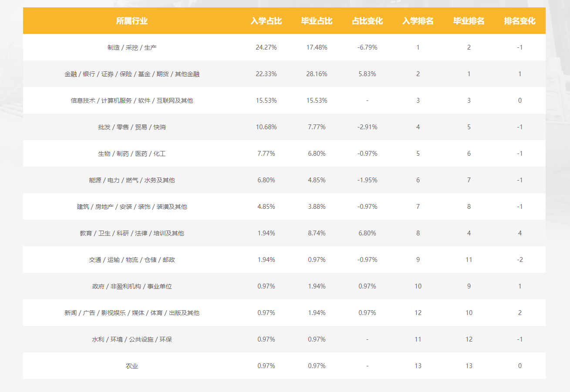Click the 制造 / 采挖 / 生产 row label
Image resolution: width=570 pixels, height=392 pixels.
coord(132,47)
